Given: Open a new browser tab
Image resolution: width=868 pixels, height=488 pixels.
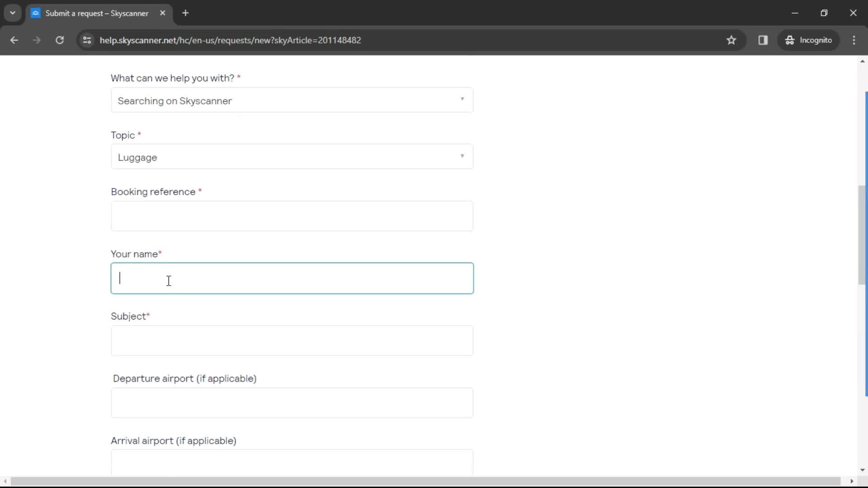Looking at the screenshot, I should [x=185, y=13].
